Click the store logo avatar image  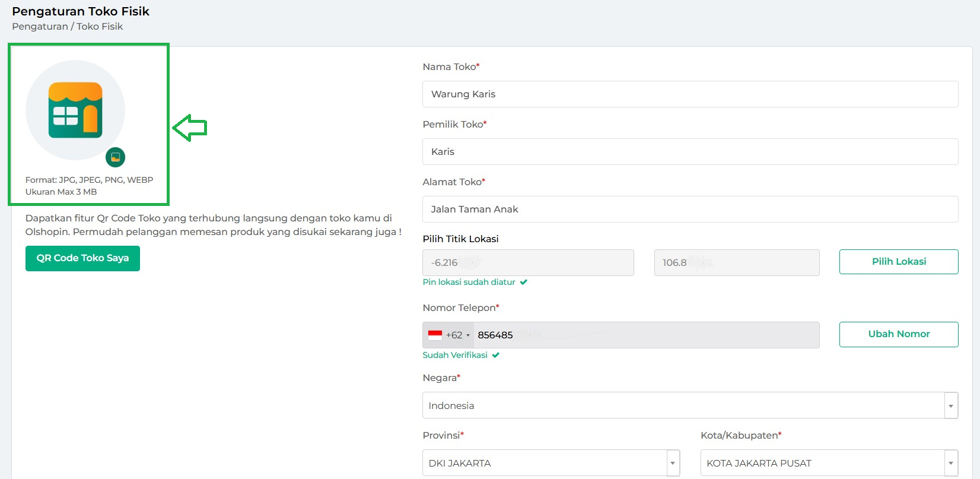(x=75, y=110)
